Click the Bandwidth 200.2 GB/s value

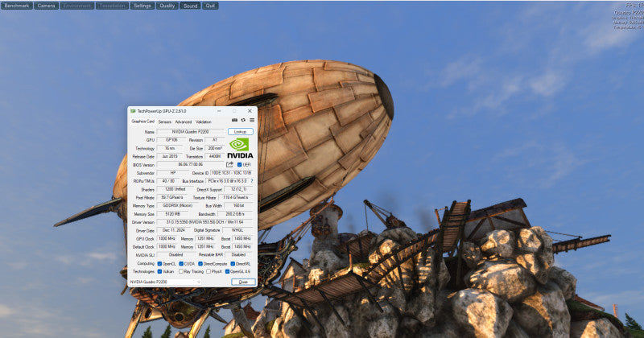(235, 214)
